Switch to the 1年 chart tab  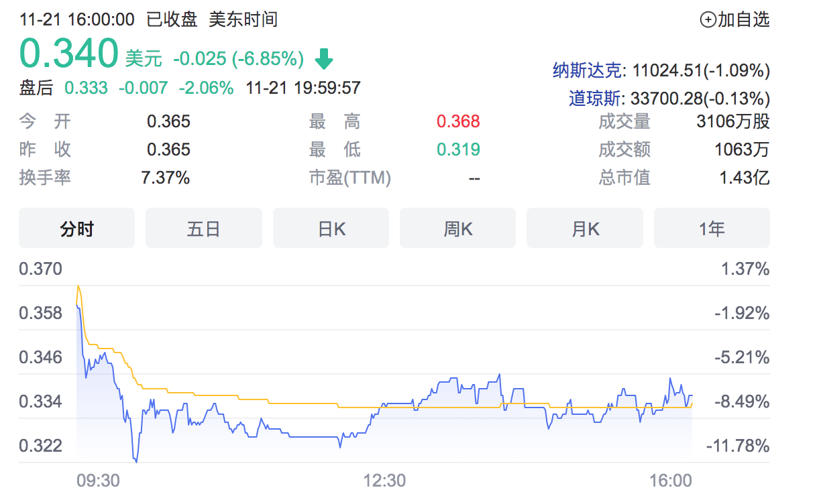[712, 229]
